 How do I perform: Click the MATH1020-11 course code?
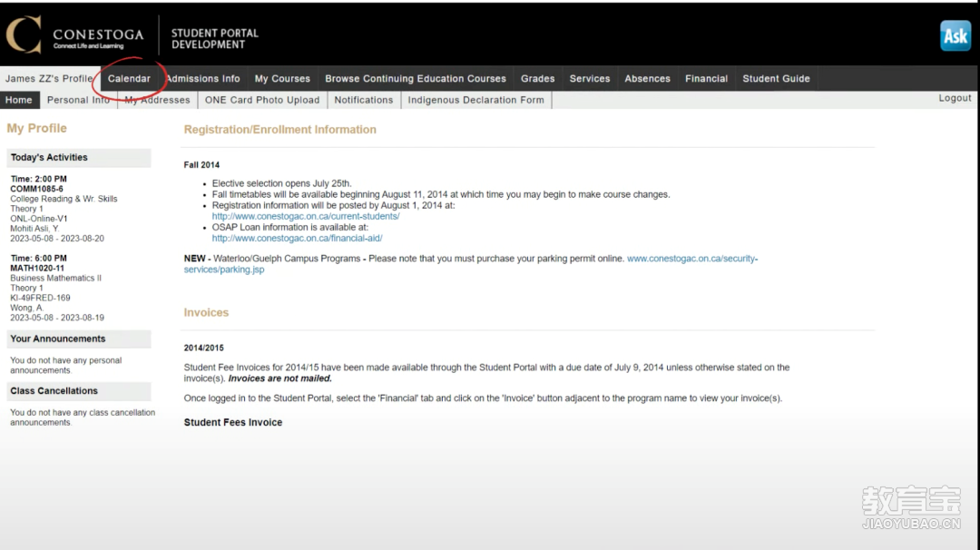pyautogui.click(x=37, y=268)
